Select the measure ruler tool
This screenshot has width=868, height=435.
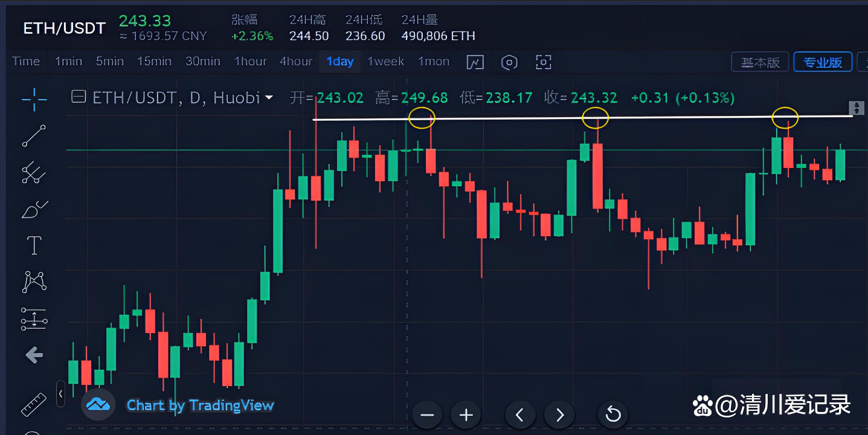[x=34, y=404]
